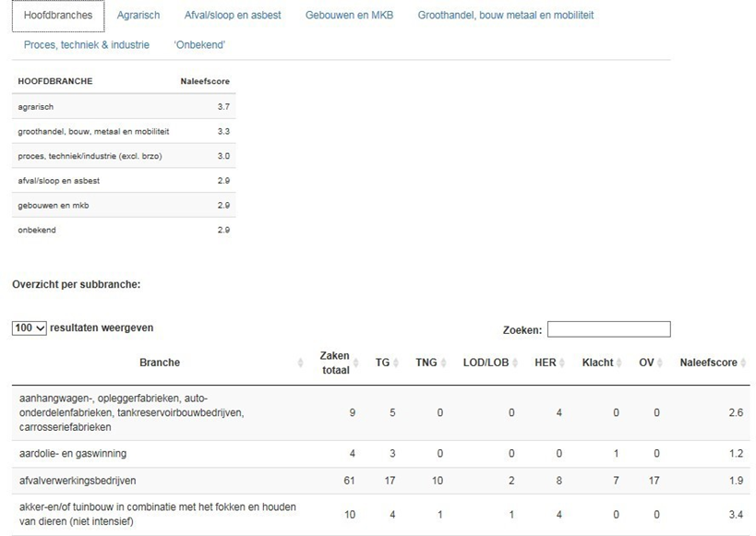
Task: Open the Afval/sloop en asbest tab
Action: [x=233, y=16]
